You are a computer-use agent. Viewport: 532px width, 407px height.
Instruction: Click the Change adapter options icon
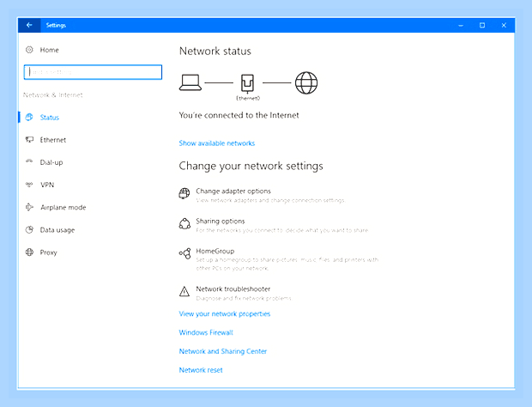coord(184,193)
